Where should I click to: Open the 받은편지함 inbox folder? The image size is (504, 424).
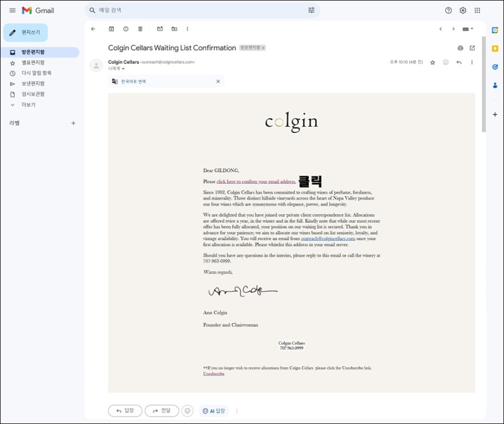40,52
